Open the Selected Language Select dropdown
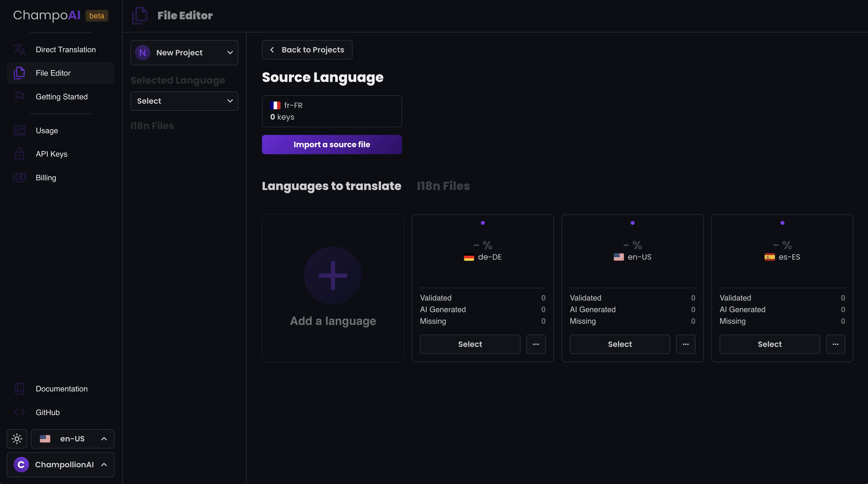Screen dimensions: 868x484 coord(184,101)
